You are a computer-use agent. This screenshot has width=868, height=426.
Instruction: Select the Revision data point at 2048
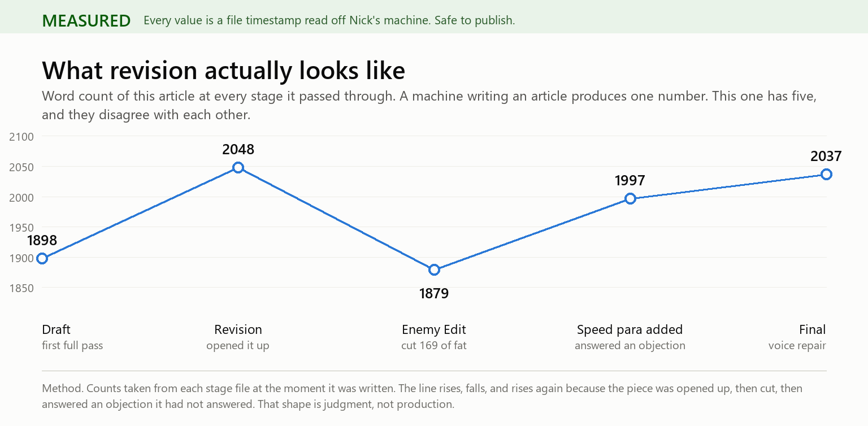click(x=238, y=168)
